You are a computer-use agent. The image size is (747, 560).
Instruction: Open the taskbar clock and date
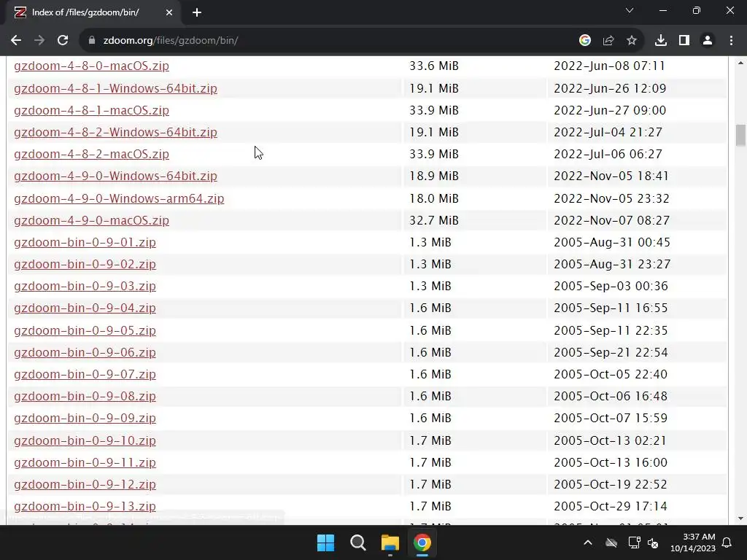(693, 542)
